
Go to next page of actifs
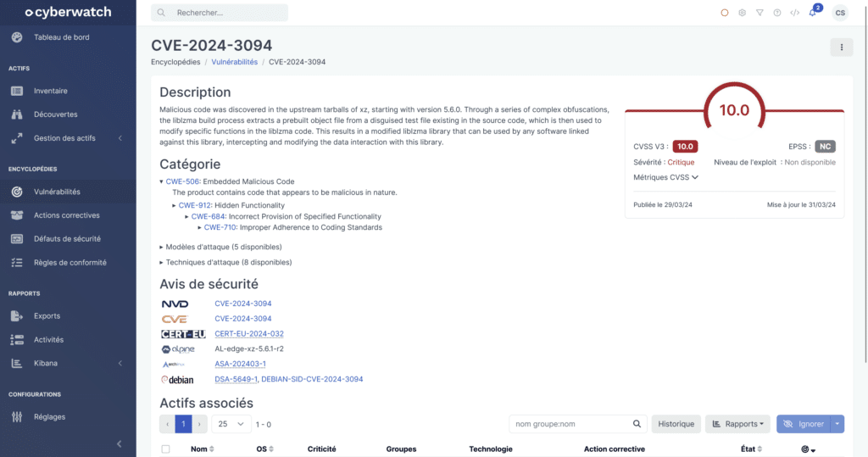click(199, 424)
